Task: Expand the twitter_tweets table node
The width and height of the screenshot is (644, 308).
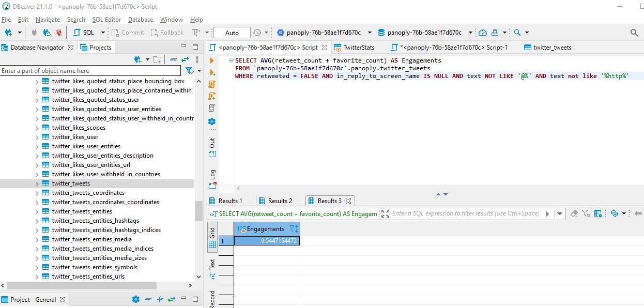Action: point(37,183)
